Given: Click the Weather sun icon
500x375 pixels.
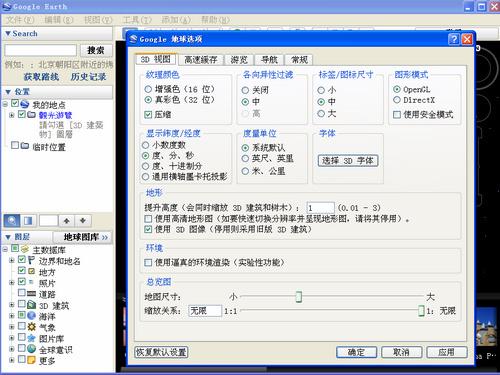Looking at the screenshot, I should tap(31, 326).
